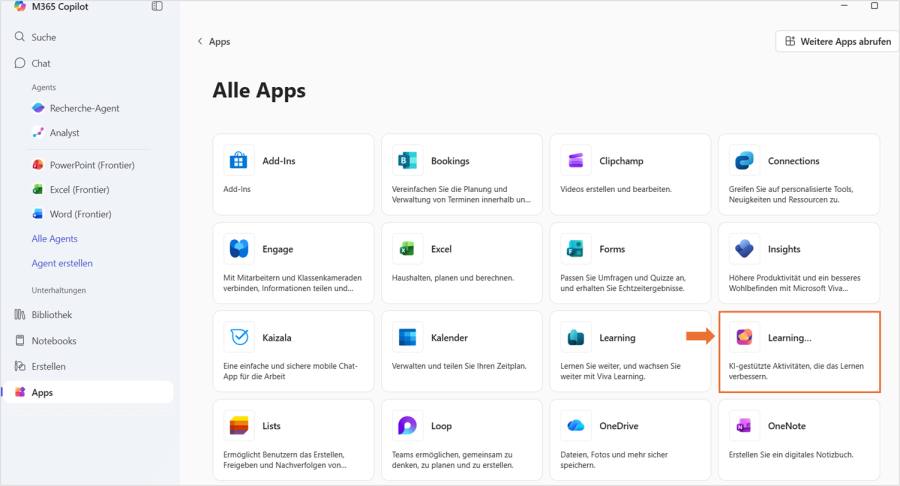The image size is (900, 486).
Task: Toggle the sidebar collapse panel button
Action: 157,6
